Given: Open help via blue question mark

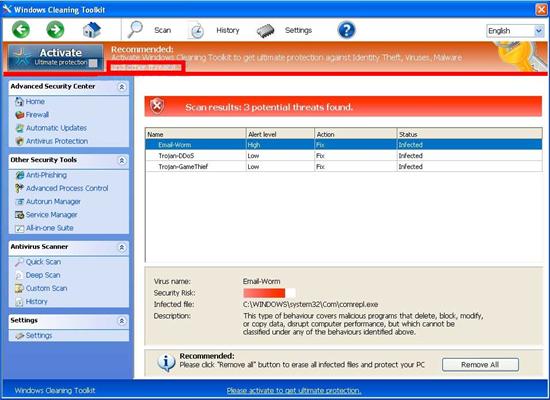Looking at the screenshot, I should 346,30.
